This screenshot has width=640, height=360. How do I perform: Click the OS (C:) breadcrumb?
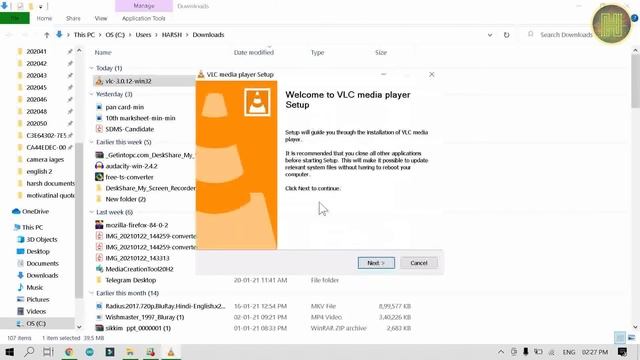click(x=115, y=35)
